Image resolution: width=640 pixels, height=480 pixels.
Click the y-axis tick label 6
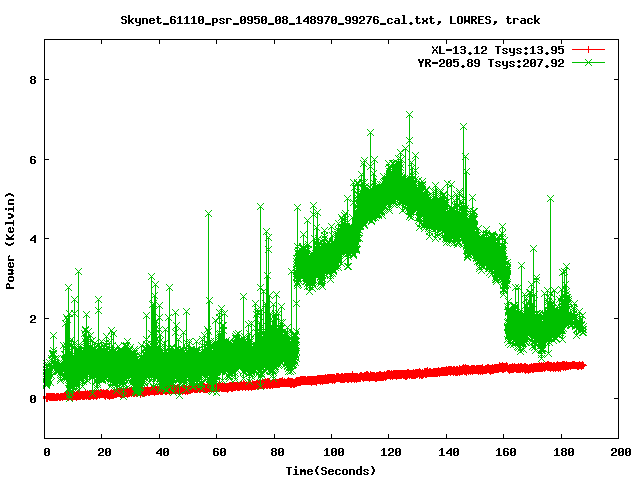pos(33,160)
